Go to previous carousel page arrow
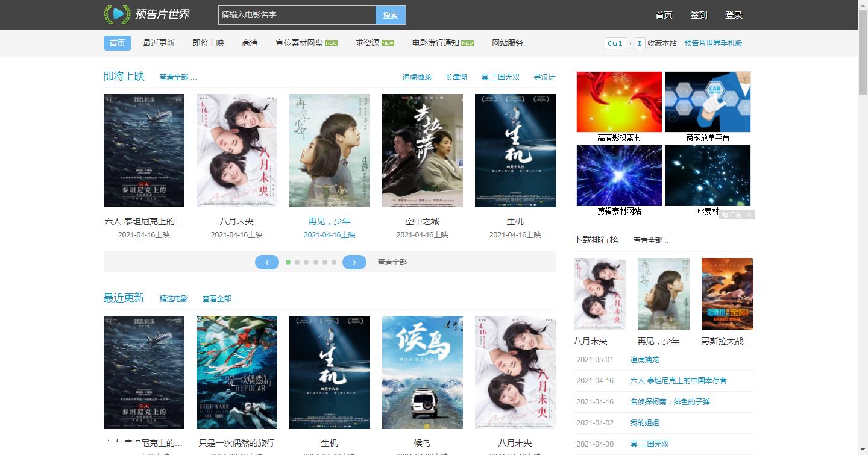The image size is (868, 455). (x=267, y=262)
